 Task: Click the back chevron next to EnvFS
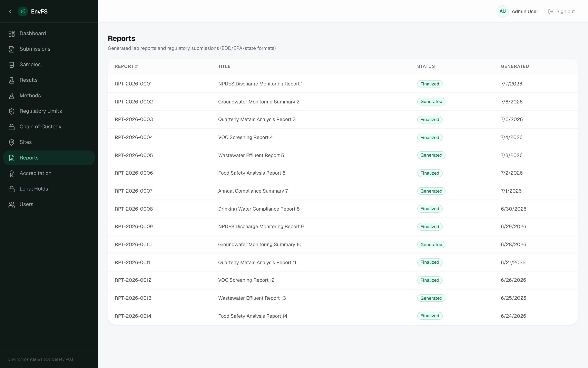[x=10, y=11]
